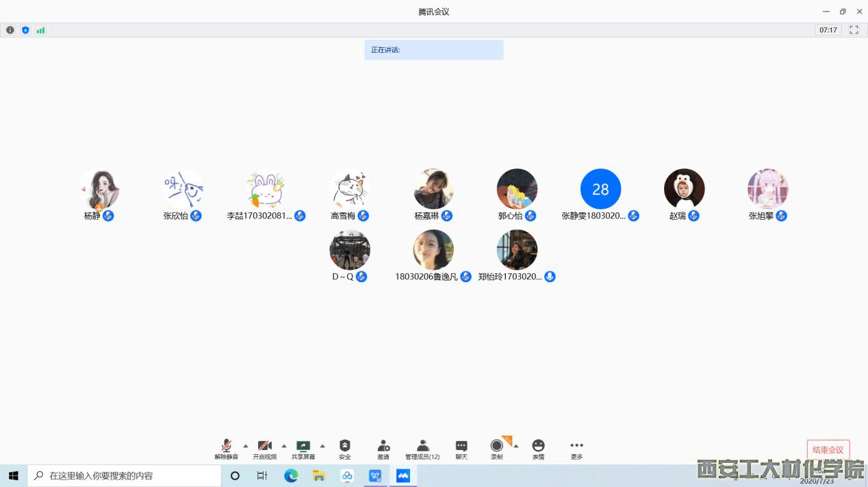Expand audio options arrow beside 解除静音
Screen dimensions: 868x487
pyautogui.click(x=246, y=446)
